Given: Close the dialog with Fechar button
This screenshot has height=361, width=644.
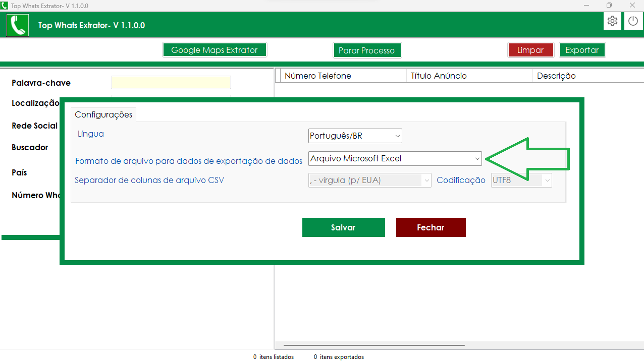Looking at the screenshot, I should 431,227.
